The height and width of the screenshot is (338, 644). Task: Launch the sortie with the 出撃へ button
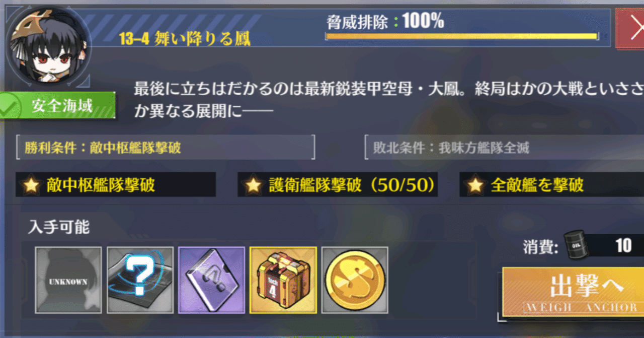(574, 292)
